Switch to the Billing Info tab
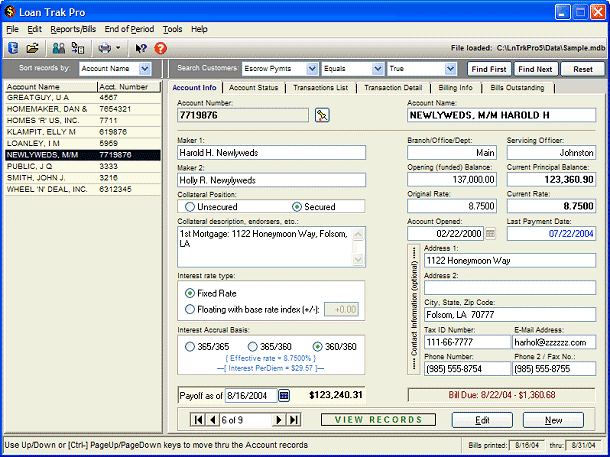Image resolution: width=610 pixels, height=457 pixels. pyautogui.click(x=455, y=88)
